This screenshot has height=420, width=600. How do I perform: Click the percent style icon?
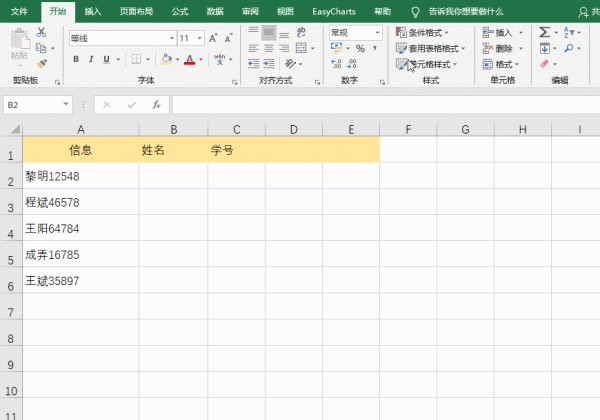tap(360, 48)
